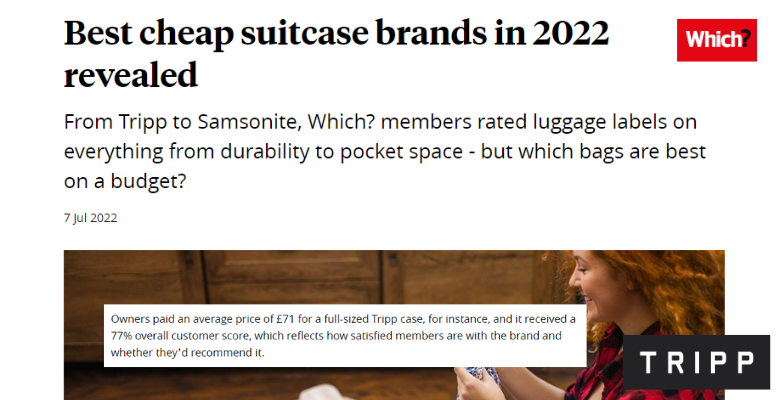Click the "7 Jul 2022" publication date

91,218
